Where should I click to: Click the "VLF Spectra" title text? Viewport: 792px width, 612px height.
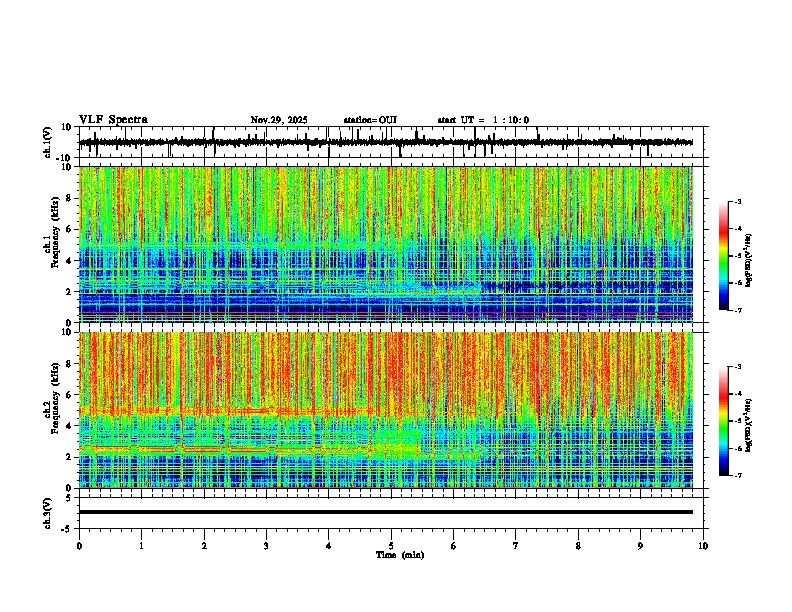click(113, 120)
